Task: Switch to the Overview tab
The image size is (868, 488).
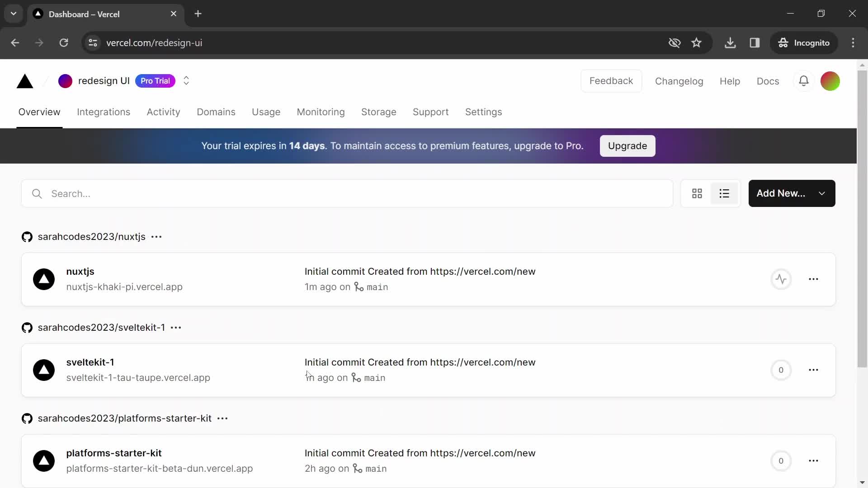Action: coord(39,112)
